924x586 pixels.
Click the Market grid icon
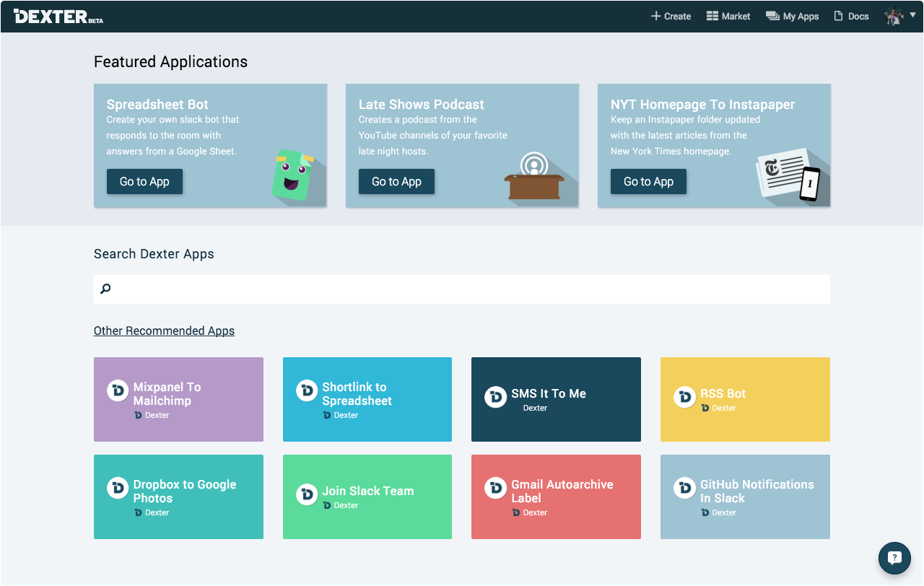[712, 16]
